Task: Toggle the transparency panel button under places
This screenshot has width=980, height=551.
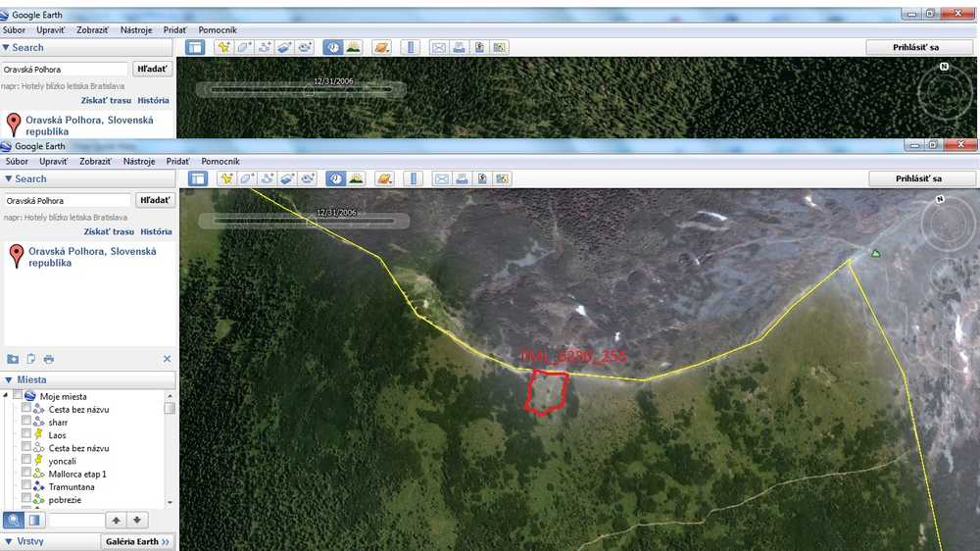Action: click(x=34, y=521)
